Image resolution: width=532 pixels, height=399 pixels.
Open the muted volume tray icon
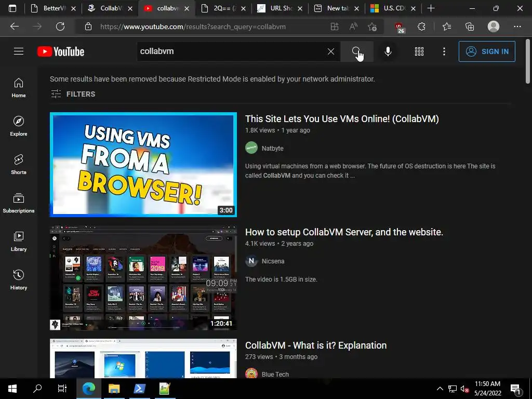tap(464, 389)
